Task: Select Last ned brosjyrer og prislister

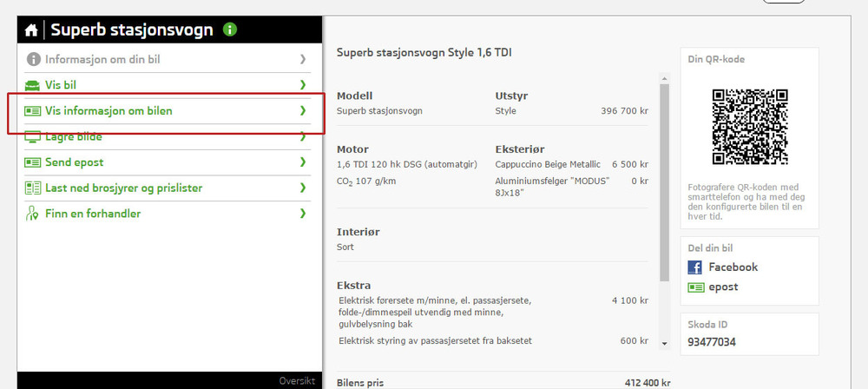Action: [x=124, y=188]
